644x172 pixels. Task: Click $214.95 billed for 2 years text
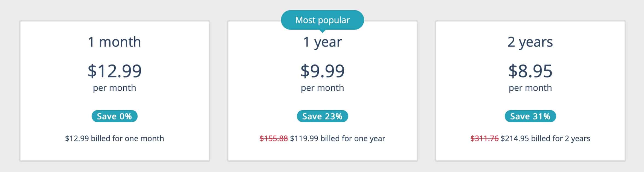(x=546, y=138)
